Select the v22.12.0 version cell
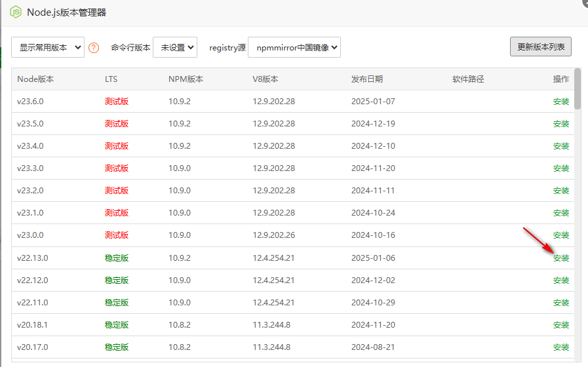Viewport: 588px width, 367px height. [33, 280]
